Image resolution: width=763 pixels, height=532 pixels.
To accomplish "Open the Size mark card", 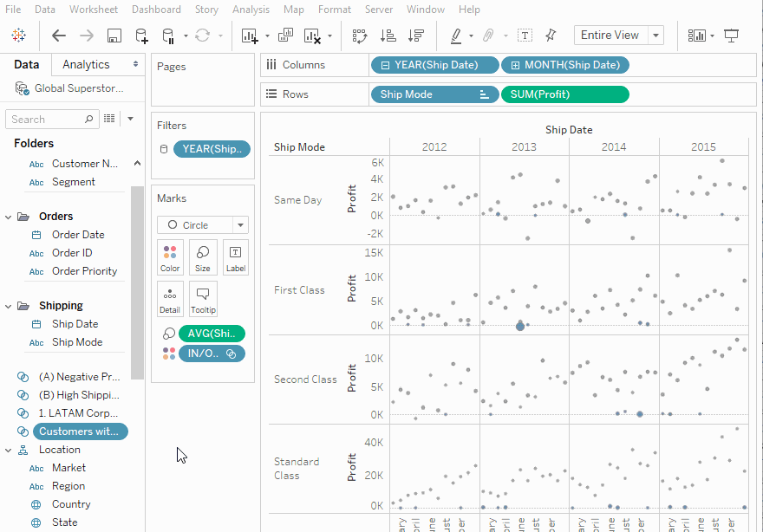I will coord(202,257).
